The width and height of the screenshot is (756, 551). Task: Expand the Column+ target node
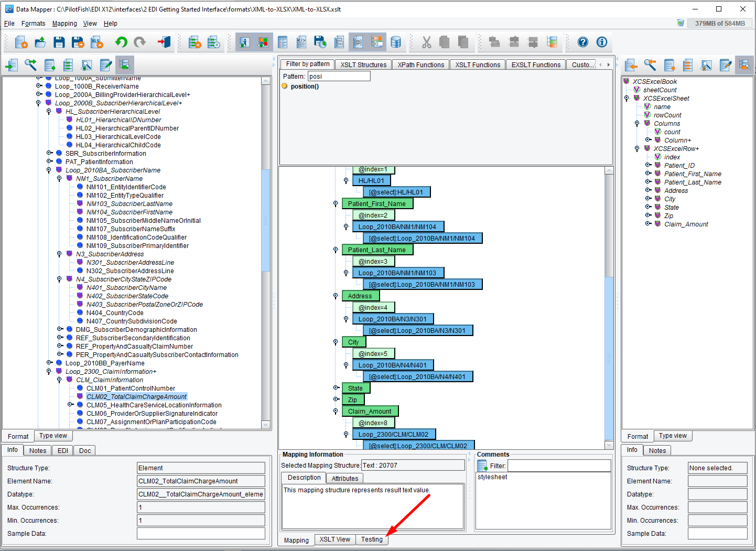648,140
